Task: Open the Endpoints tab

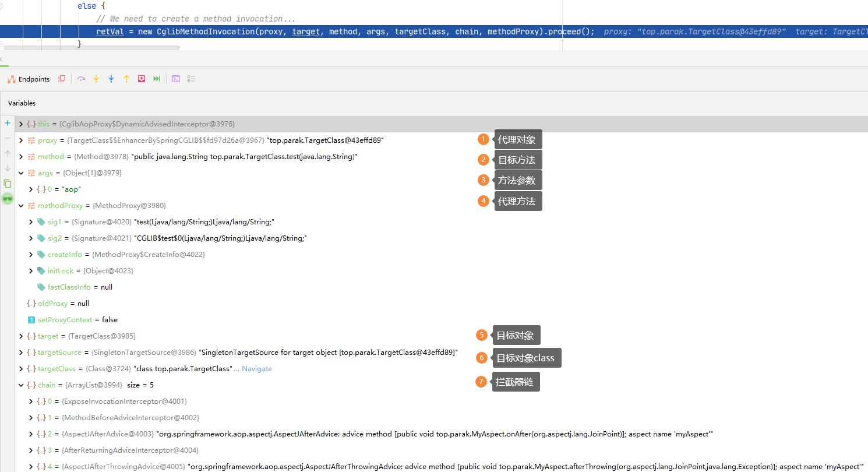Action: (29, 79)
